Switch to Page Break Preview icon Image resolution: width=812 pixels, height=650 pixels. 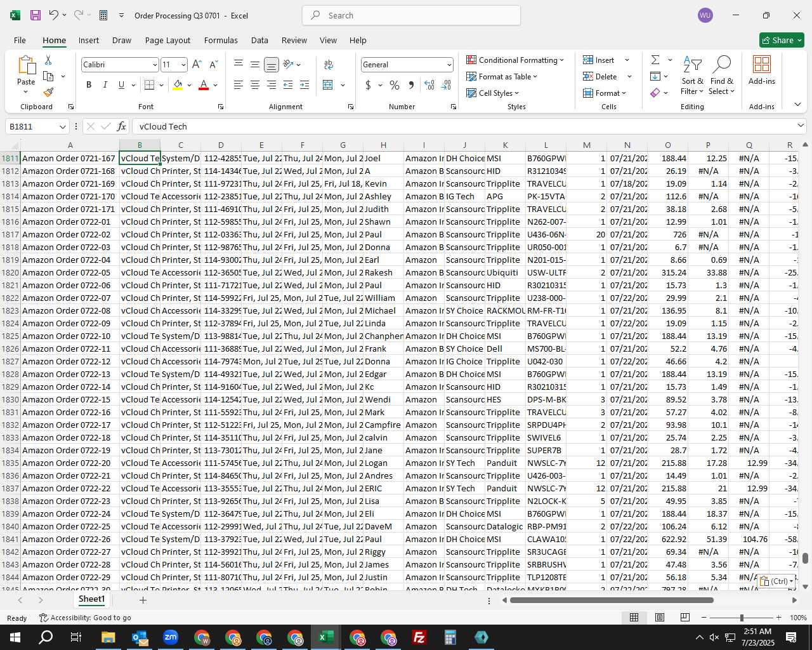[x=685, y=618]
